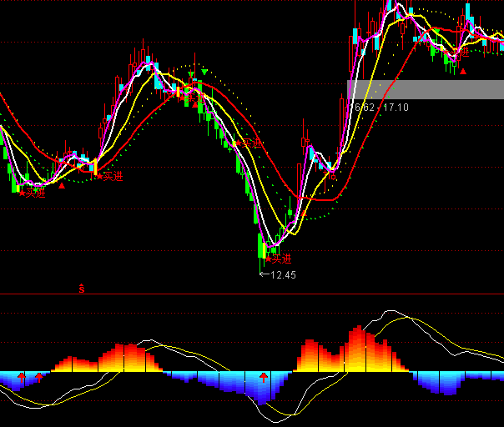Click red horizontal line dividing the panels

250,294
